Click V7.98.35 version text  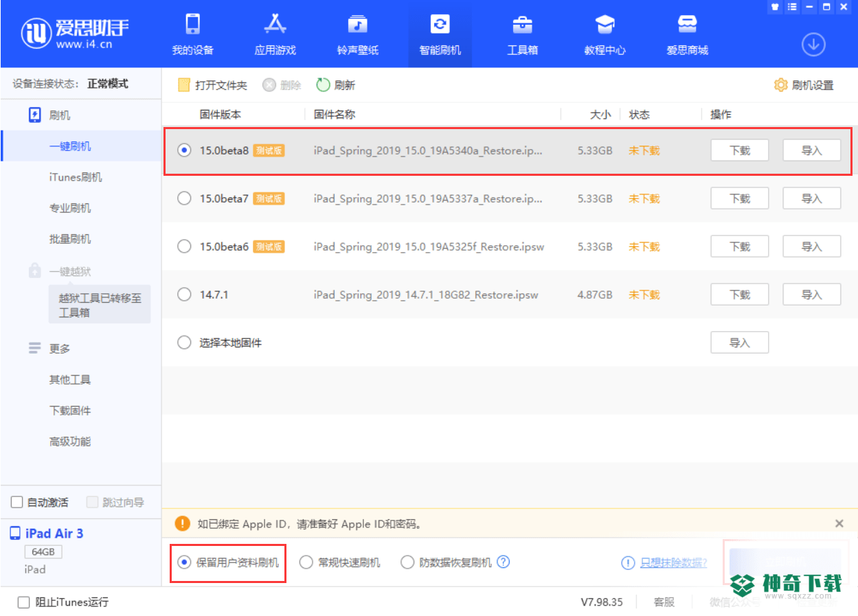[602, 602]
